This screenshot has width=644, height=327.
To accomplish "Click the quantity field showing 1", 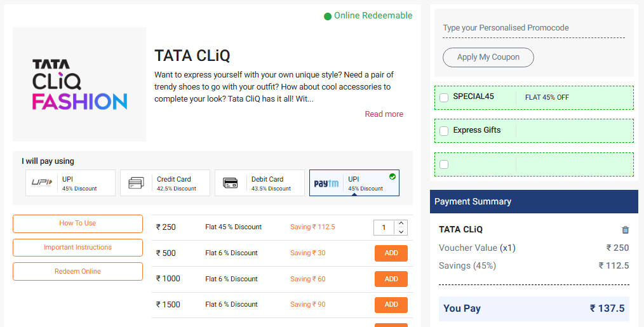I will pos(384,227).
